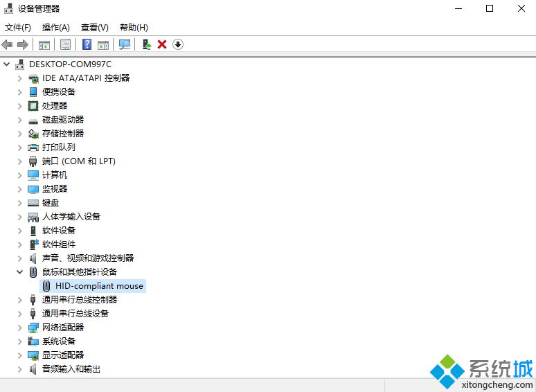The height and width of the screenshot is (392, 536).
Task: Click the blue Help question-mark icon
Action: (87, 44)
